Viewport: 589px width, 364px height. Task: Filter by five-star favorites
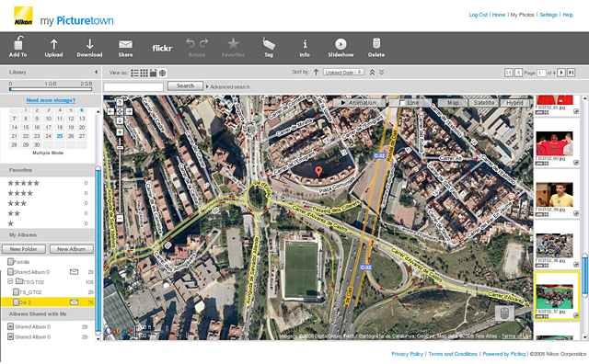[x=24, y=183]
